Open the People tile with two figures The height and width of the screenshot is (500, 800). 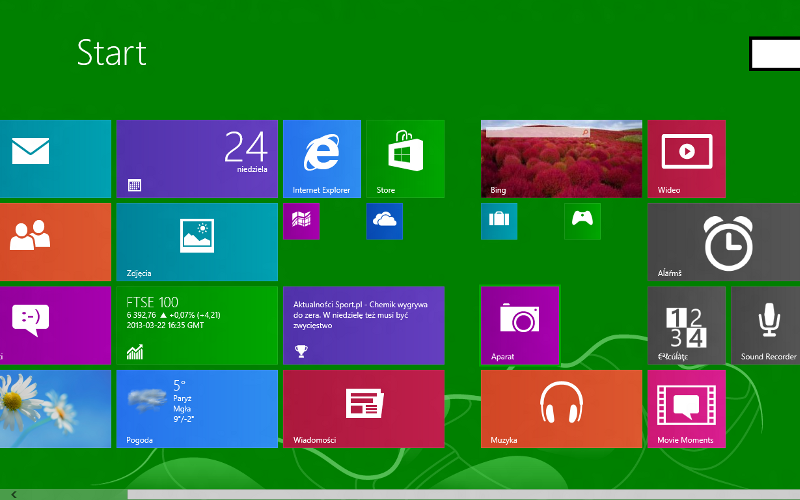[55, 242]
